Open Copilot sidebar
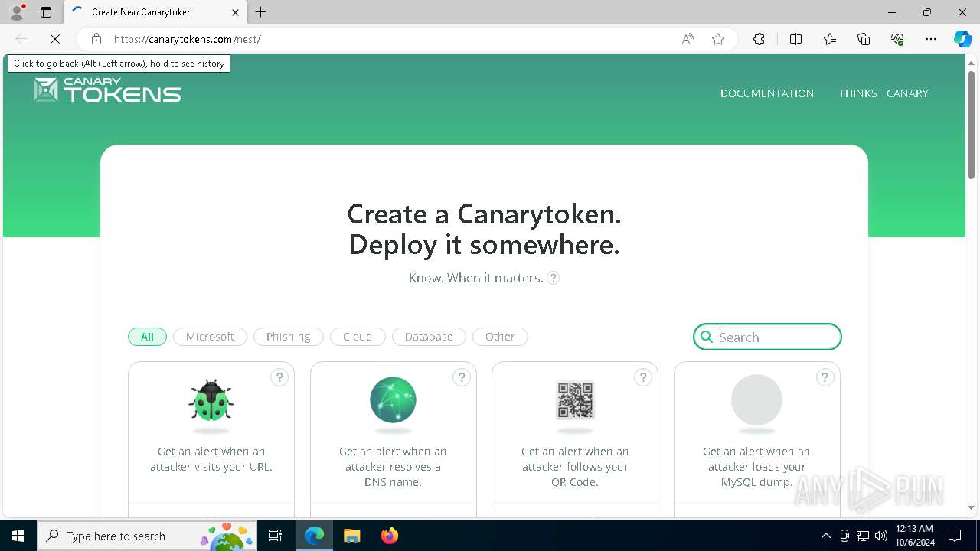 962,39
